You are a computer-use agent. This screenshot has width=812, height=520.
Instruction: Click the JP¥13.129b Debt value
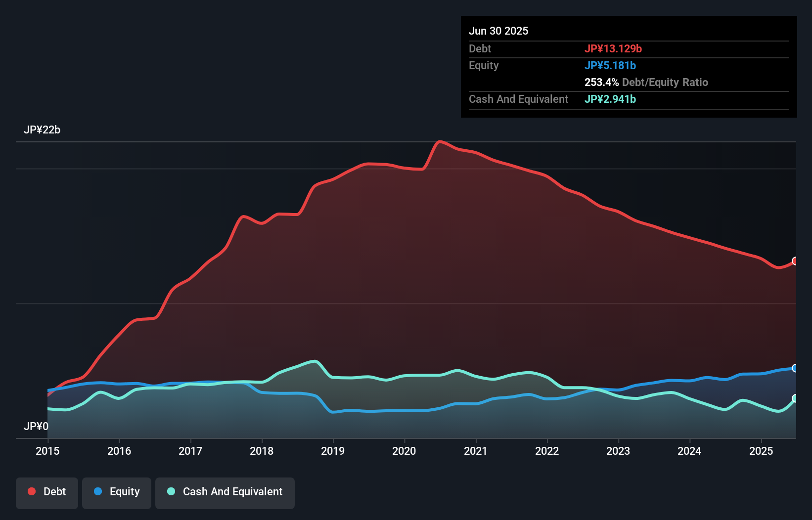tap(614, 48)
